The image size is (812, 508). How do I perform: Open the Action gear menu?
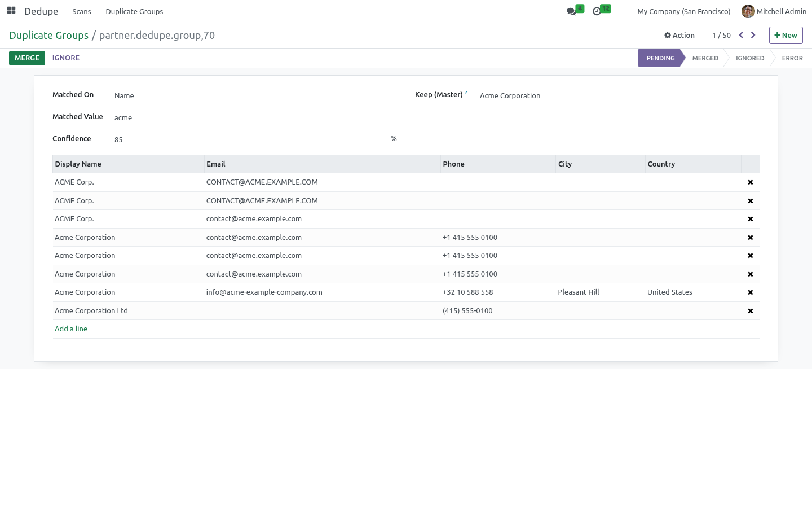679,35
